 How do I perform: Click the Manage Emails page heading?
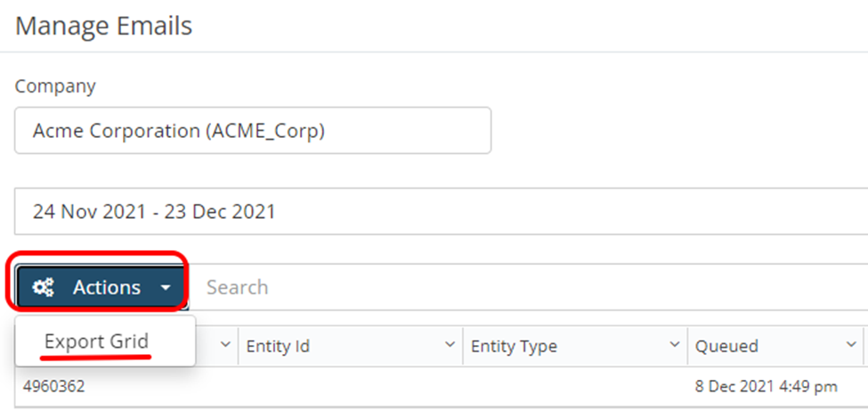pos(103,26)
